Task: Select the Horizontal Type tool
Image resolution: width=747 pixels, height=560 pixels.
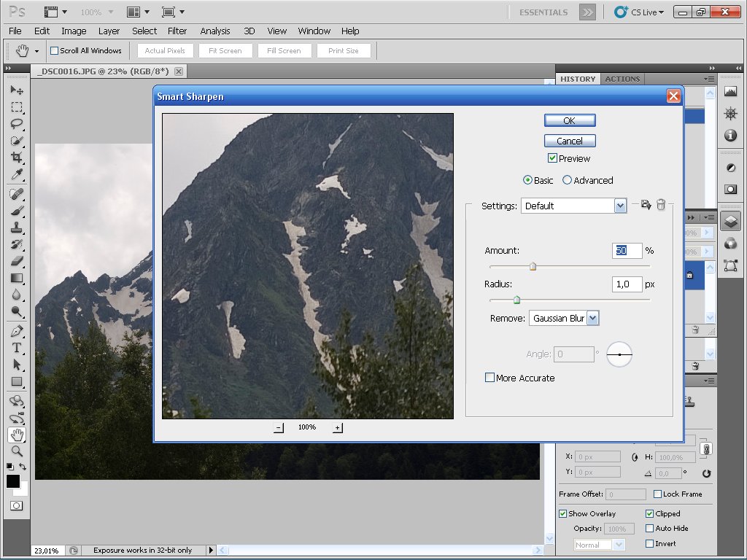Action: pos(17,347)
